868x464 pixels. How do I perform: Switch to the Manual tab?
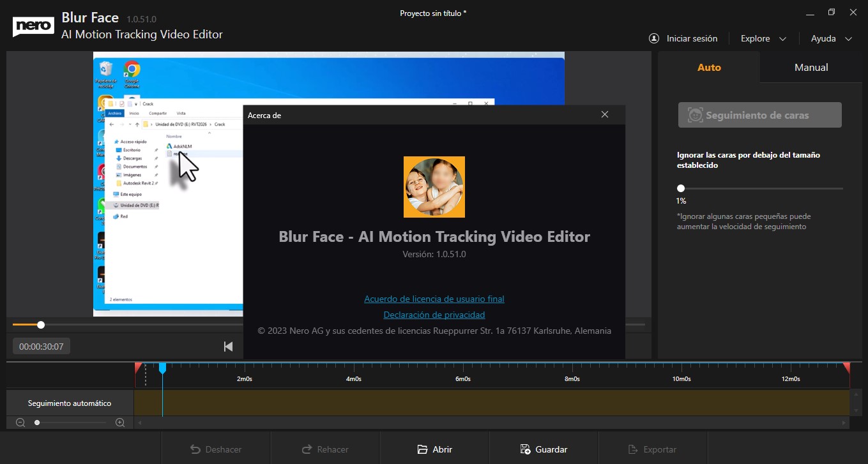(811, 66)
